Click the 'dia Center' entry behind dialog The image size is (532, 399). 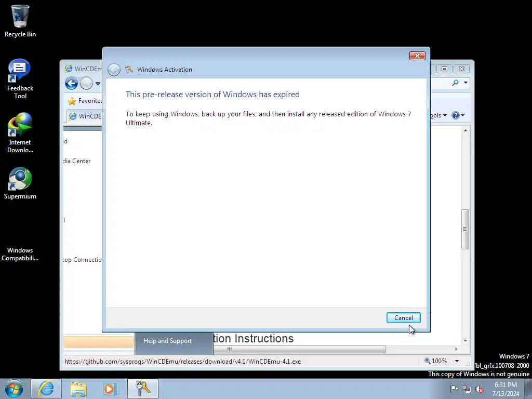77,161
